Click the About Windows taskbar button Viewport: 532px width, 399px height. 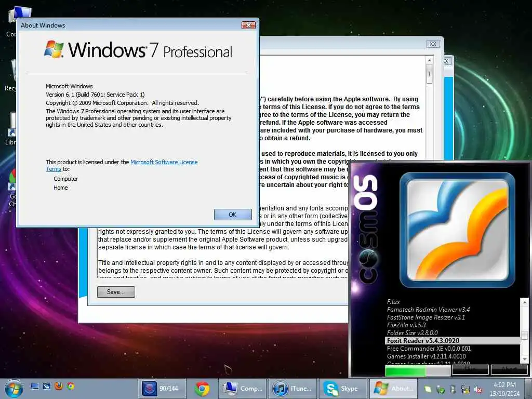point(393,389)
